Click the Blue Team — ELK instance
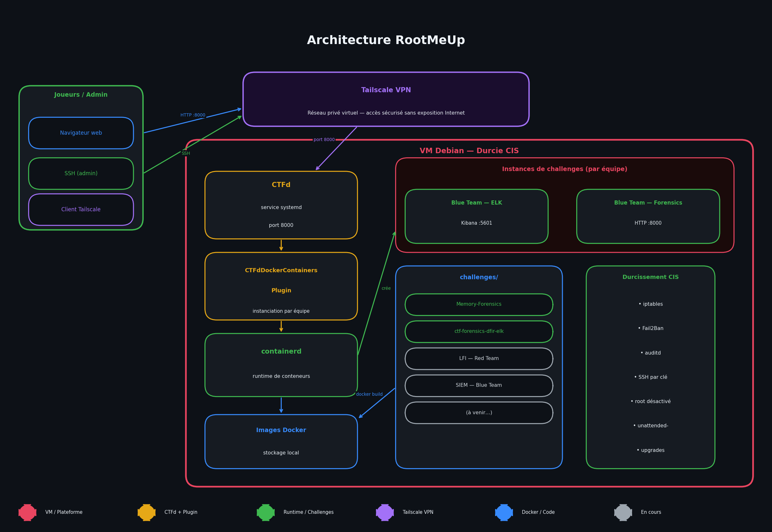The height and width of the screenshot is (532, 772). pyautogui.click(x=477, y=216)
